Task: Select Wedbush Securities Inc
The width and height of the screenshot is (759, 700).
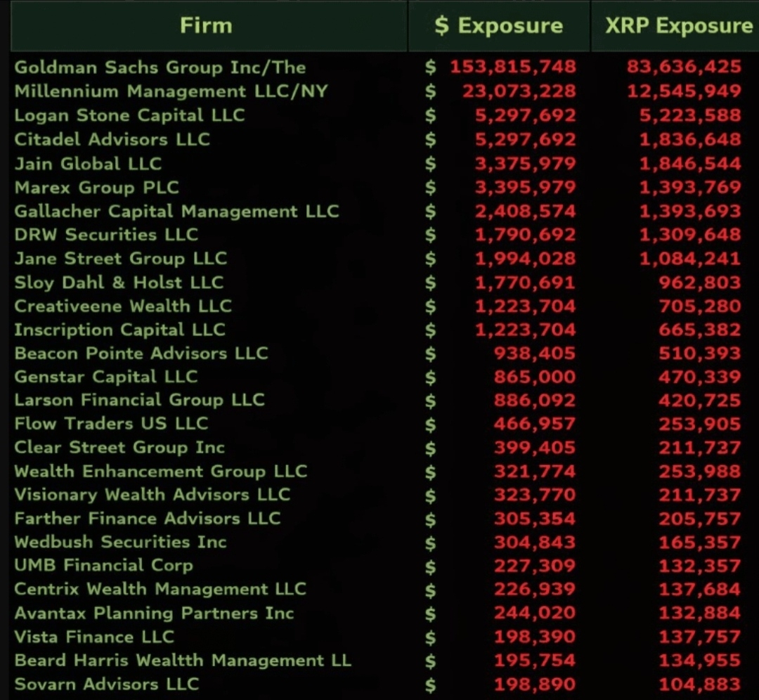Action: pyautogui.click(x=120, y=542)
